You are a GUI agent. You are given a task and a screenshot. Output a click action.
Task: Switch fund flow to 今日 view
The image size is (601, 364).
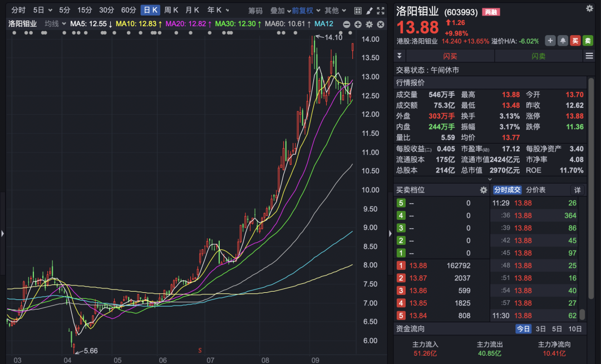[x=524, y=328]
